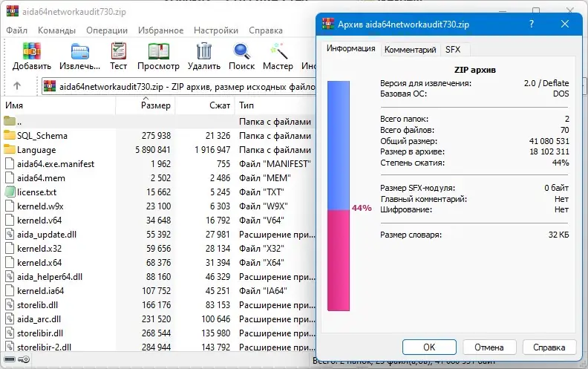588x369 pixels.
Task: Click the aida_helper64.dll file icon
Action: [10, 277]
